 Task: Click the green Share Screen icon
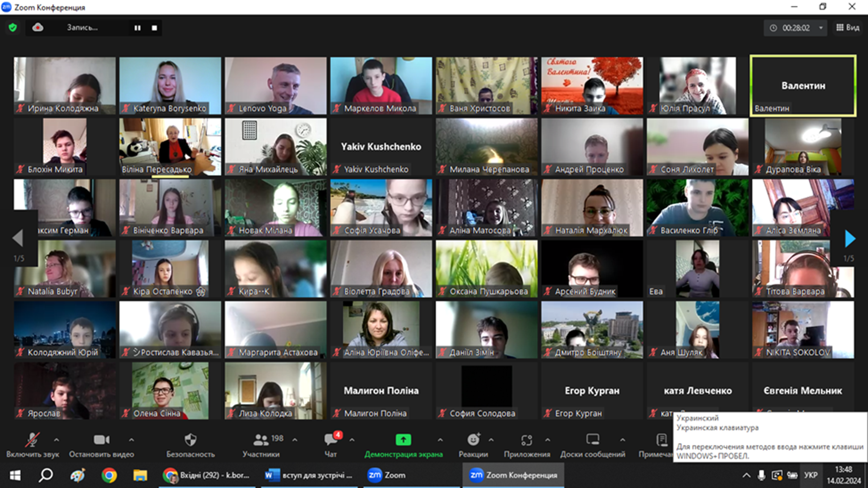(403, 440)
